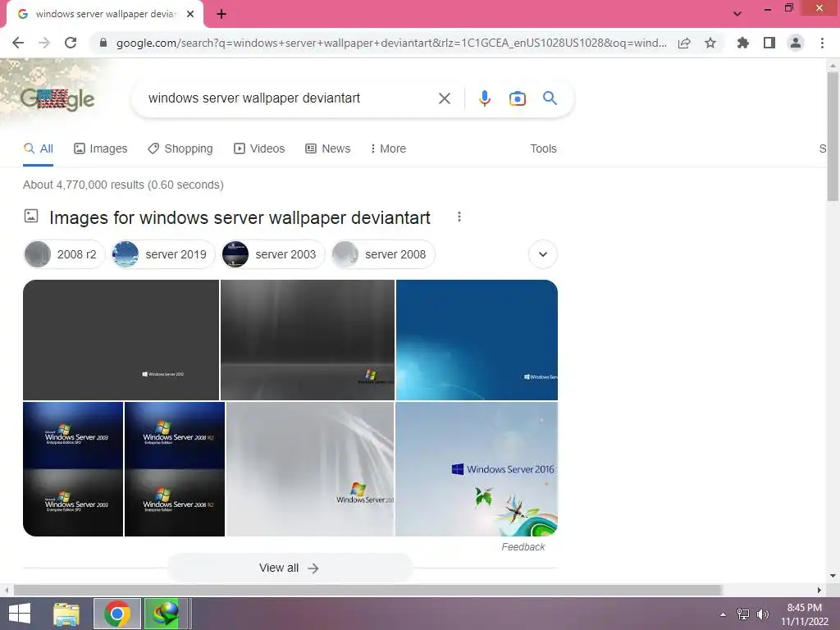Open the black gradient Windows Server thumbnail
Viewport: 840px width, 630px height.
308,340
